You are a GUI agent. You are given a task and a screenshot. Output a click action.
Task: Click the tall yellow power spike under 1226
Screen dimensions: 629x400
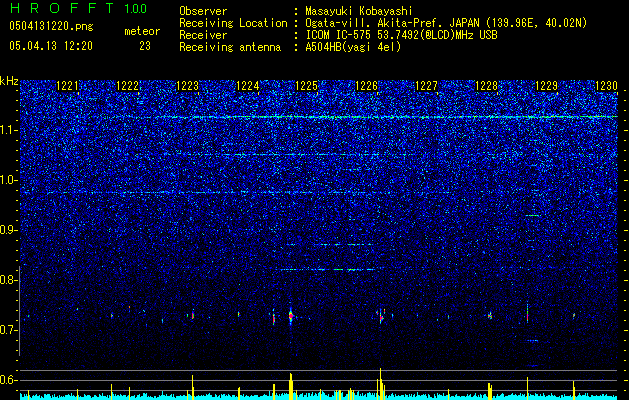click(x=380, y=383)
